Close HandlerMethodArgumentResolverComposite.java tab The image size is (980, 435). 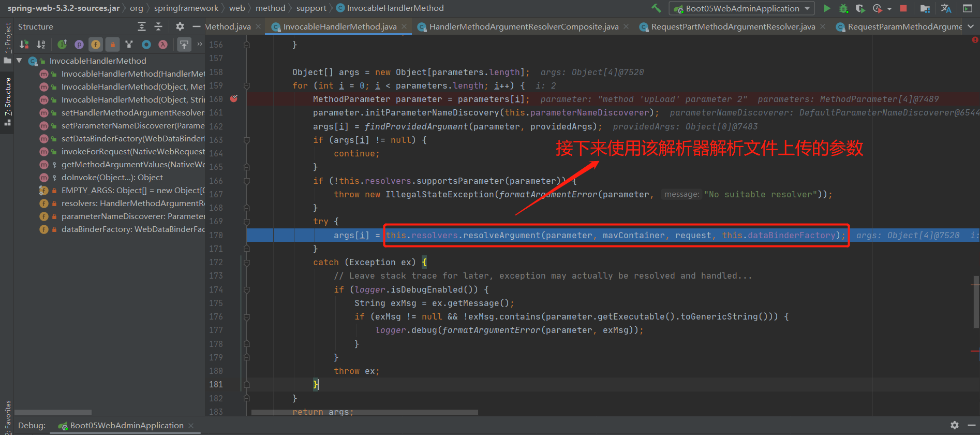[x=626, y=26]
